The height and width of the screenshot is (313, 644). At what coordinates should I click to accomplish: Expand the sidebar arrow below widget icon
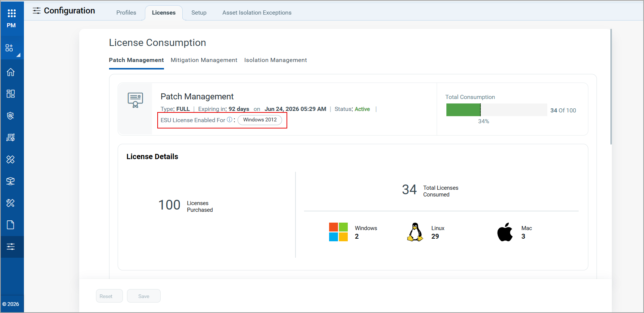click(x=18, y=55)
